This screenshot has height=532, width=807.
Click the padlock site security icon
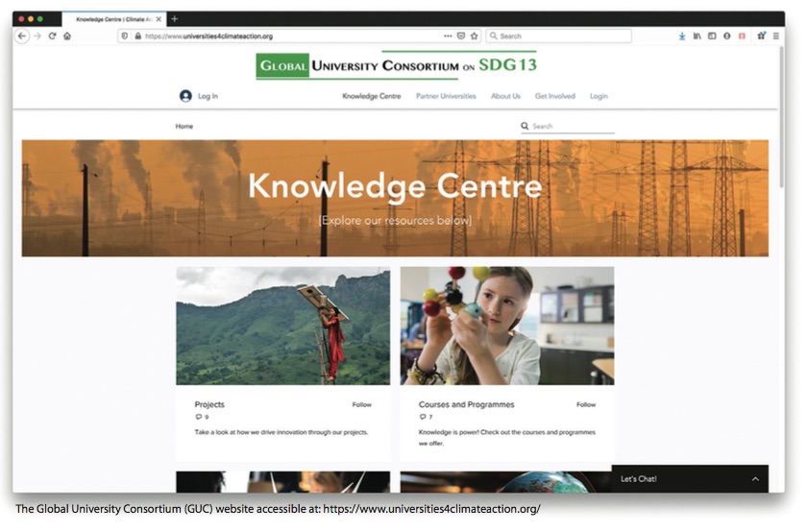(x=138, y=36)
